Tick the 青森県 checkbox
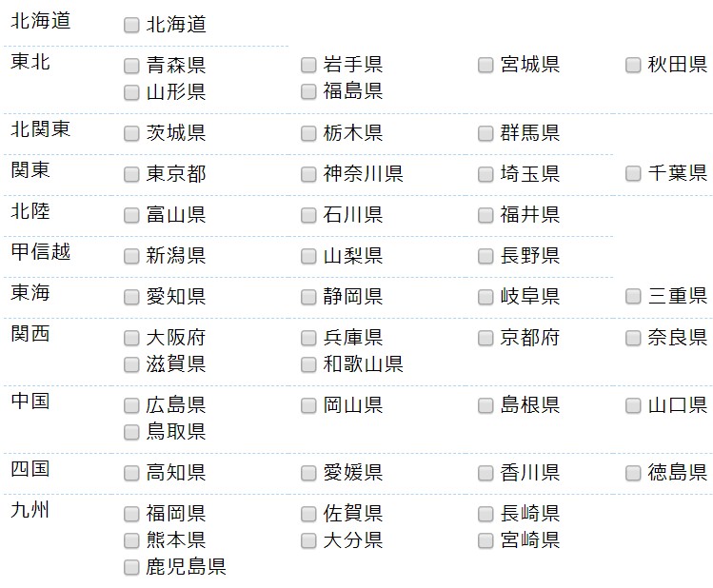The width and height of the screenshot is (713, 588). [131, 66]
